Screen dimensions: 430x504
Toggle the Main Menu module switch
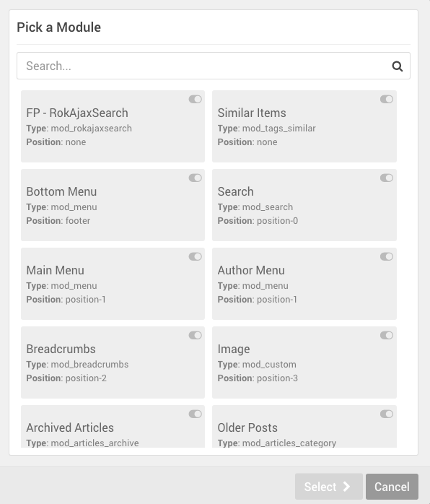point(196,257)
